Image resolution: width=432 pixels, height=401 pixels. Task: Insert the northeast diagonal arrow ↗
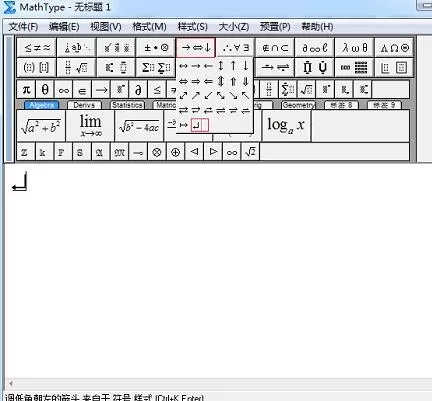196,96
